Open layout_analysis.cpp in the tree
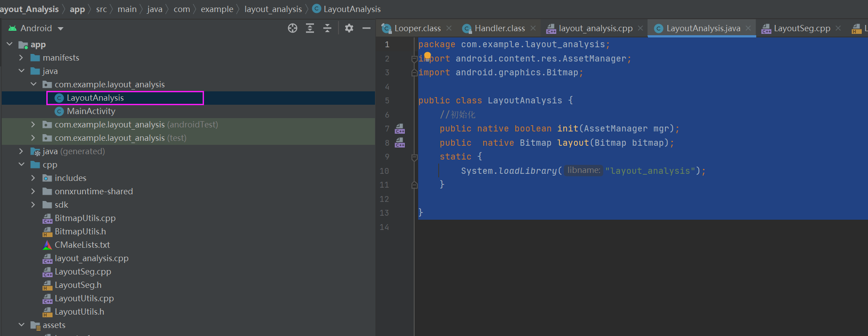Viewport: 868px width, 336px height. [92, 258]
